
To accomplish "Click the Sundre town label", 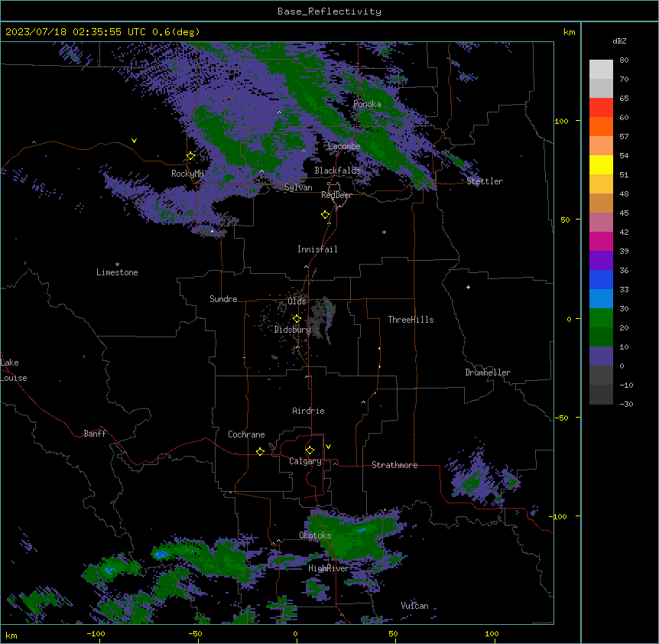I will [223, 299].
